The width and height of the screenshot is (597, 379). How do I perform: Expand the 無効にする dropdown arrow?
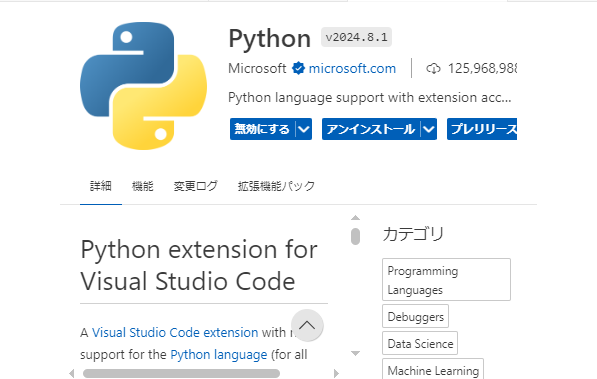pyautogui.click(x=304, y=129)
